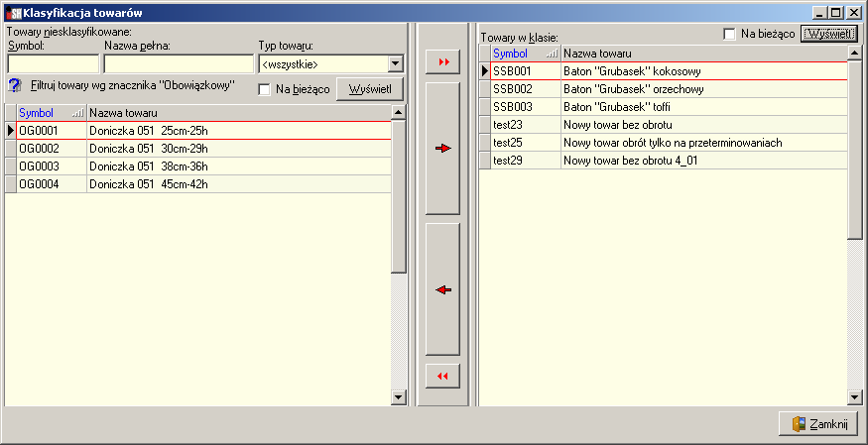Image resolution: width=868 pixels, height=445 pixels.
Task: Click the sort indicator in left Symbol column
Action: [x=78, y=113]
